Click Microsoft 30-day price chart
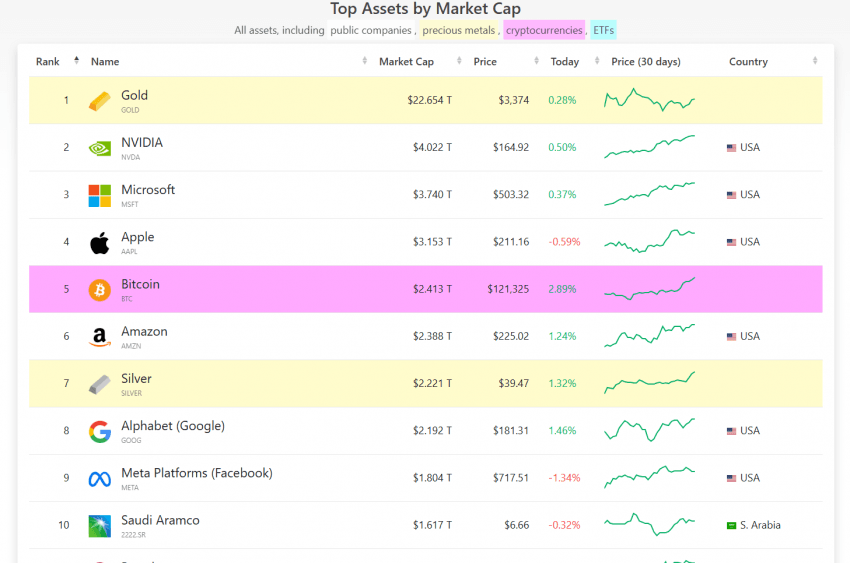The height and width of the screenshot is (563, 850). click(x=649, y=194)
